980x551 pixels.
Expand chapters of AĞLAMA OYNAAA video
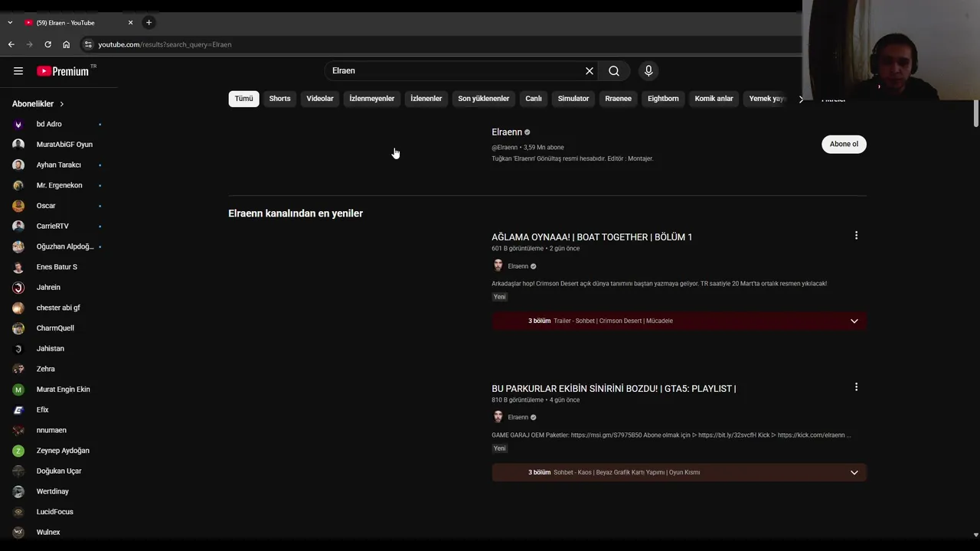pyautogui.click(x=854, y=321)
